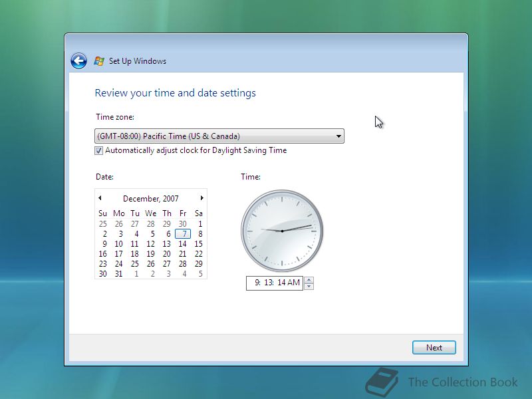Select December 1 in the first calendar row

tap(200, 224)
